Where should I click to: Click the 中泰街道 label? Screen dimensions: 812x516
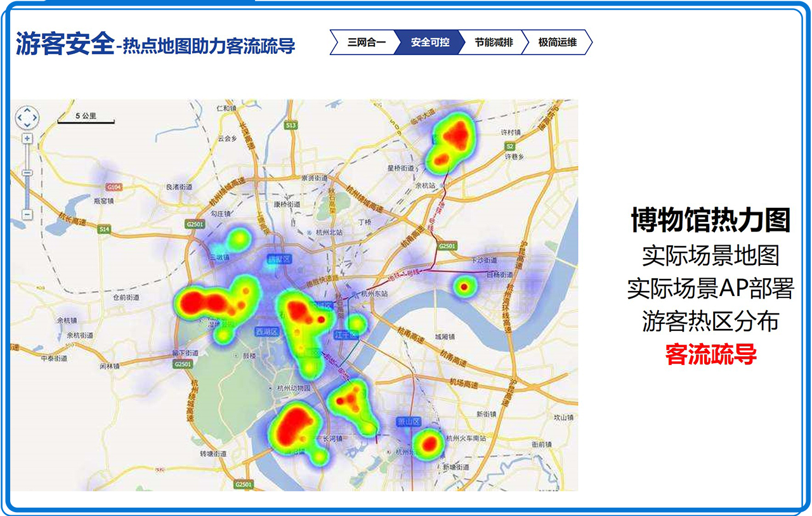click(x=54, y=358)
